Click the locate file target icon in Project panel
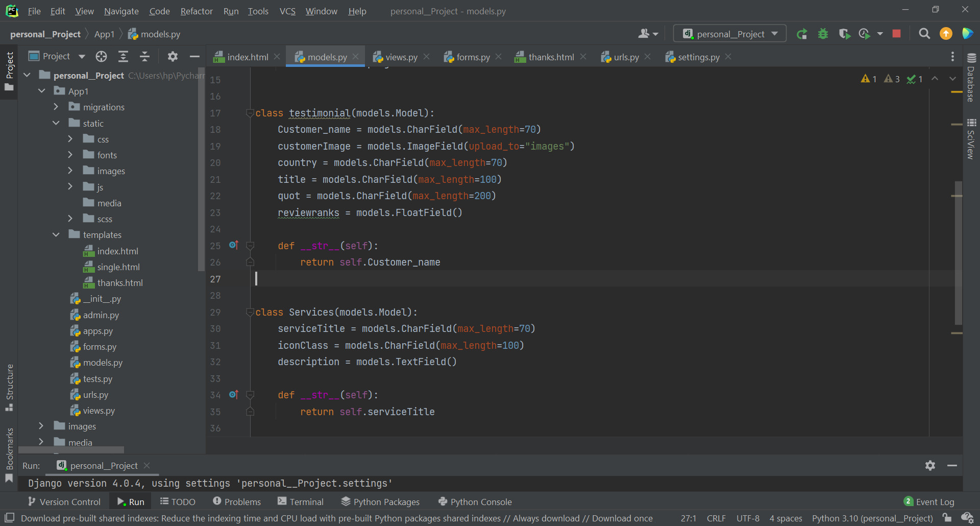The width and height of the screenshot is (980, 526). [101, 57]
